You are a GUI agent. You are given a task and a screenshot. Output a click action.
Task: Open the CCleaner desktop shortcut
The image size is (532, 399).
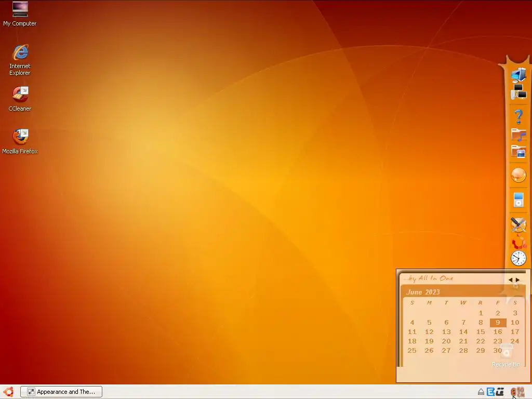20,99
